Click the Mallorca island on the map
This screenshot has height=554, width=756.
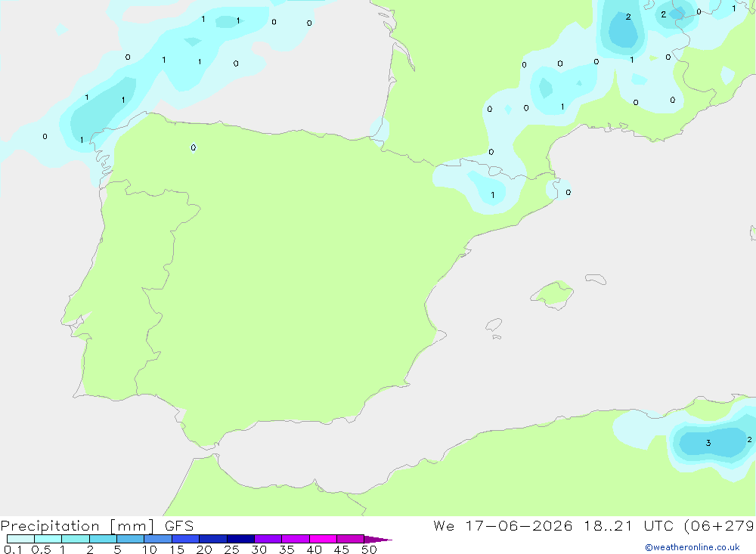553,294
